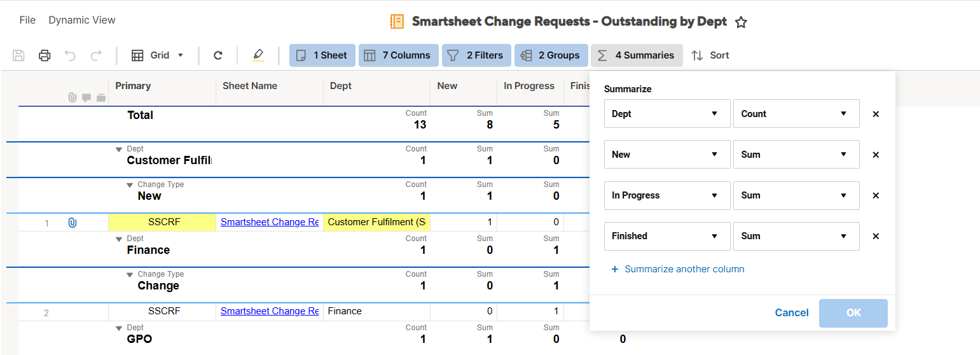Click the Sheet Name column header

click(250, 86)
